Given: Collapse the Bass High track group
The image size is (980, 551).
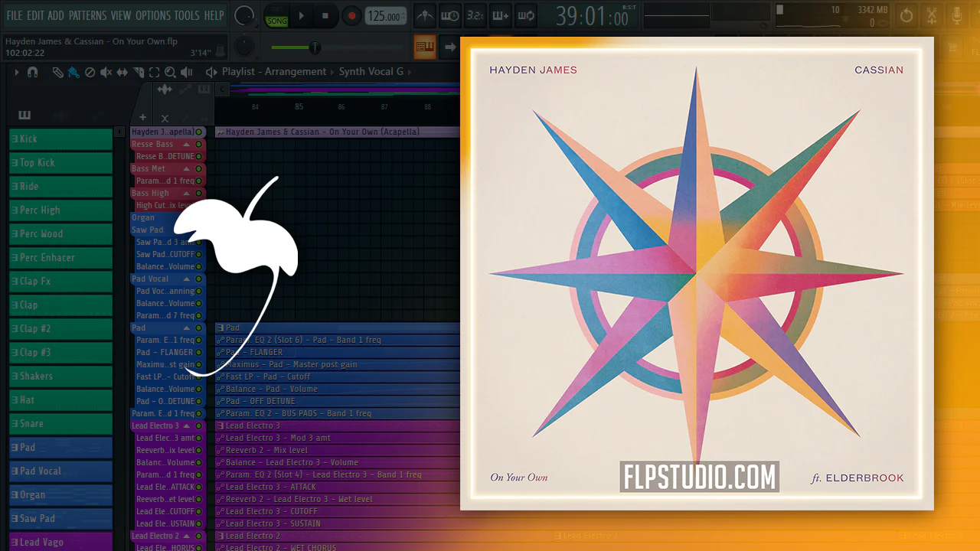Looking at the screenshot, I should (x=187, y=194).
